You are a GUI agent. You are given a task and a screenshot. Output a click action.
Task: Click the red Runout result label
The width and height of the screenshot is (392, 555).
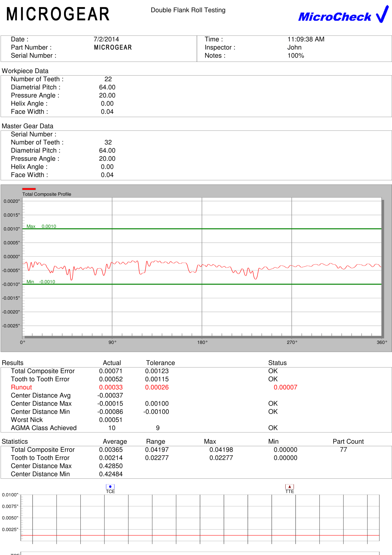coord(21,387)
